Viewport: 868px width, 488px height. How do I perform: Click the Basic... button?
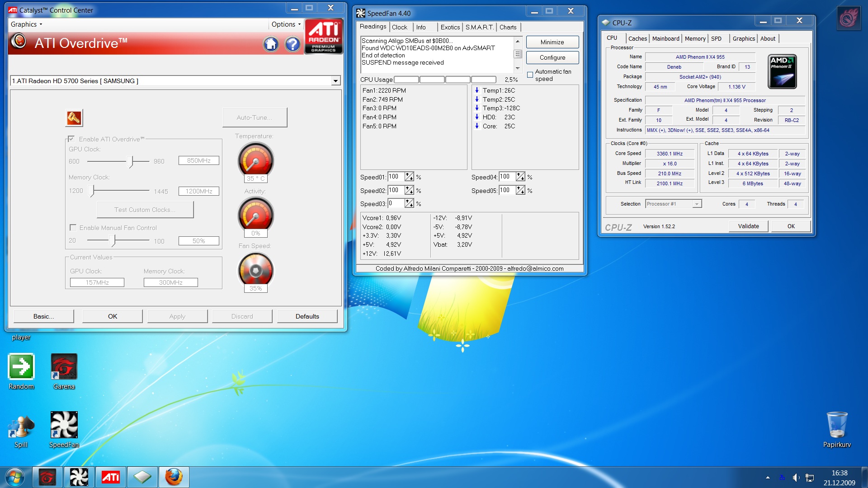click(43, 316)
